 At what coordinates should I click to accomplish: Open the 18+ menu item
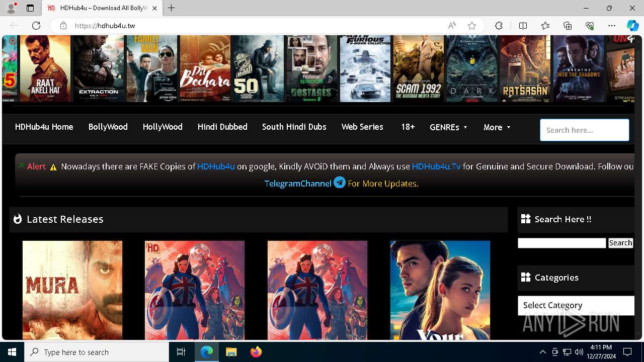click(408, 127)
